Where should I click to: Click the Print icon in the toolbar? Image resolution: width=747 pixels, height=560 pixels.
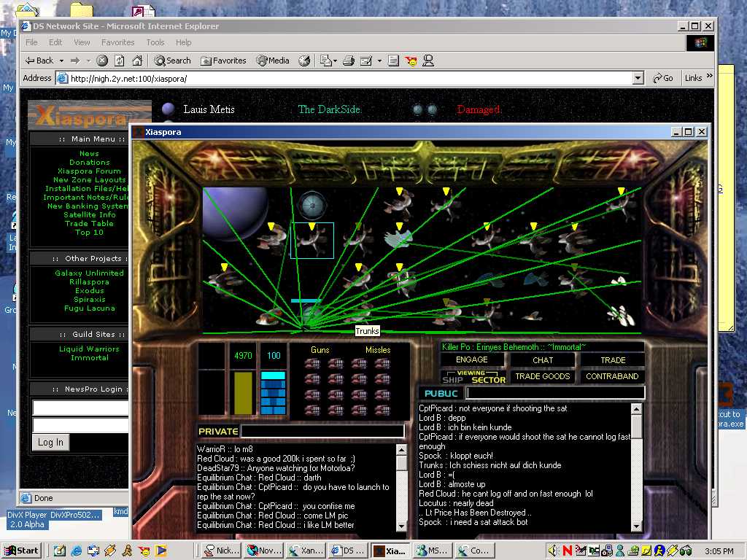(x=349, y=61)
